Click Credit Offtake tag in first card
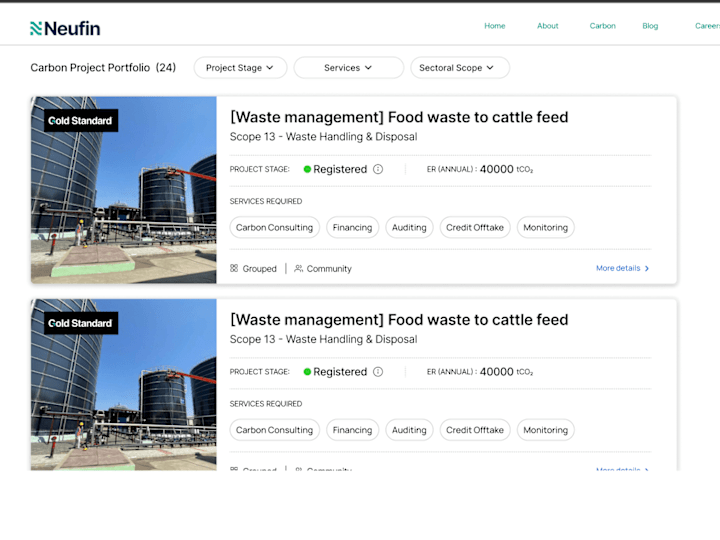Viewport: 720px width, 540px height. 475,227
